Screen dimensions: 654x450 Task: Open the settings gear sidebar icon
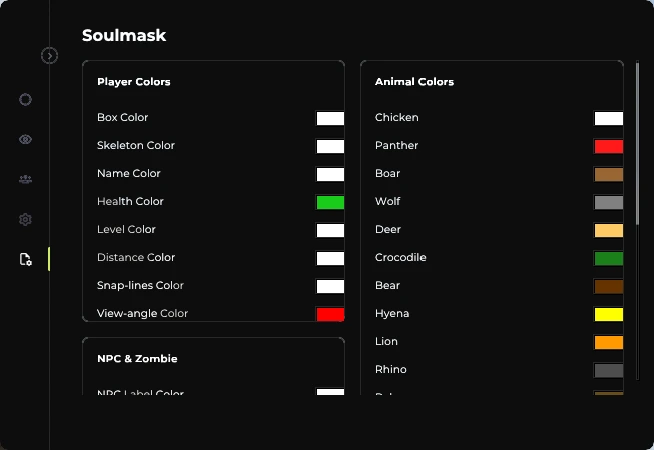coord(25,219)
